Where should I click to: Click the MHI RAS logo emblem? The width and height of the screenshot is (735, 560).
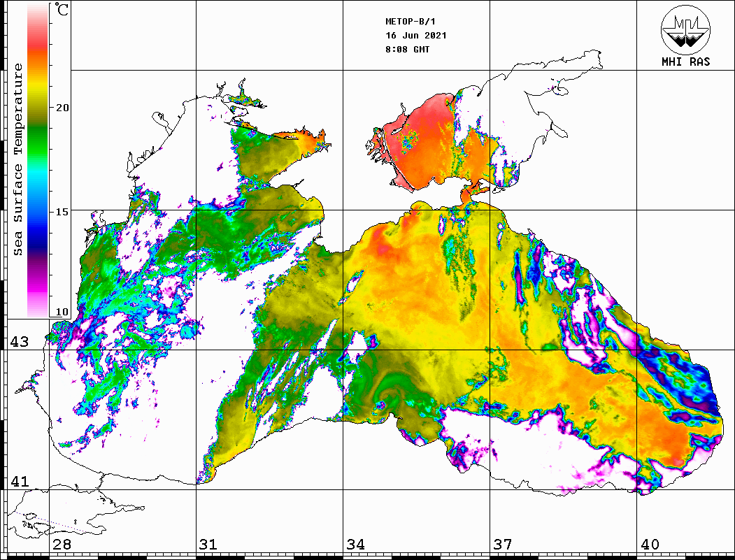686,30
